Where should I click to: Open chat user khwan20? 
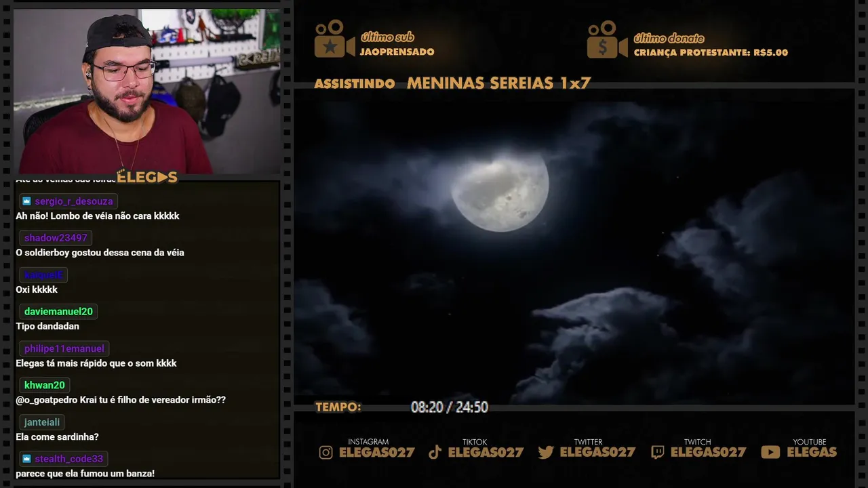[45, 385]
